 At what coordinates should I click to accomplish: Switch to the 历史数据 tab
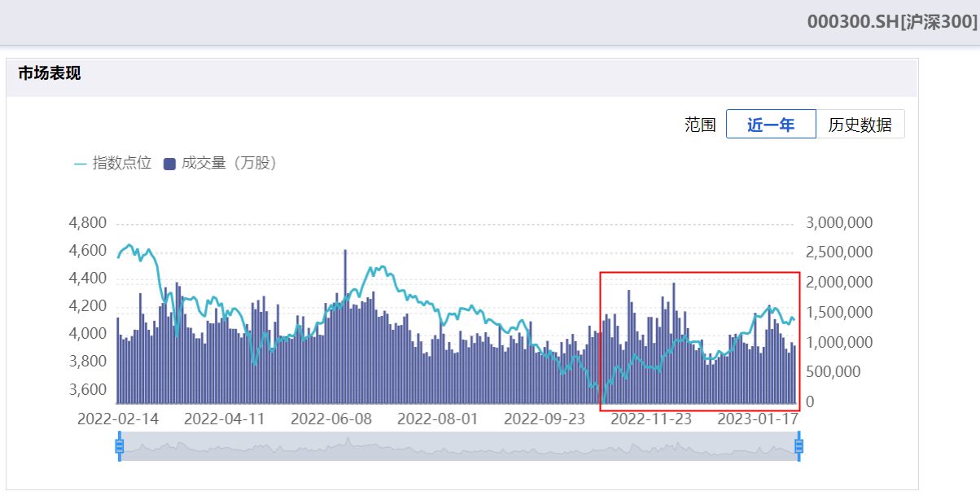(860, 125)
